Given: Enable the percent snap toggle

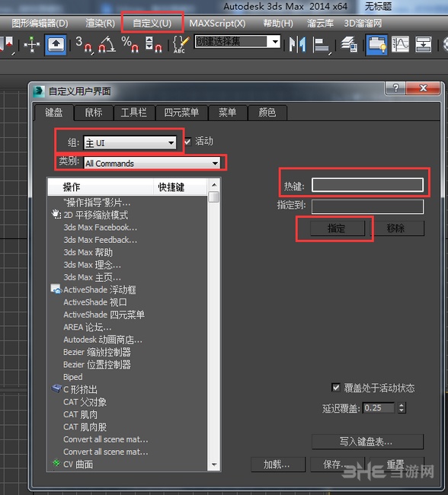Looking at the screenshot, I should click(130, 44).
